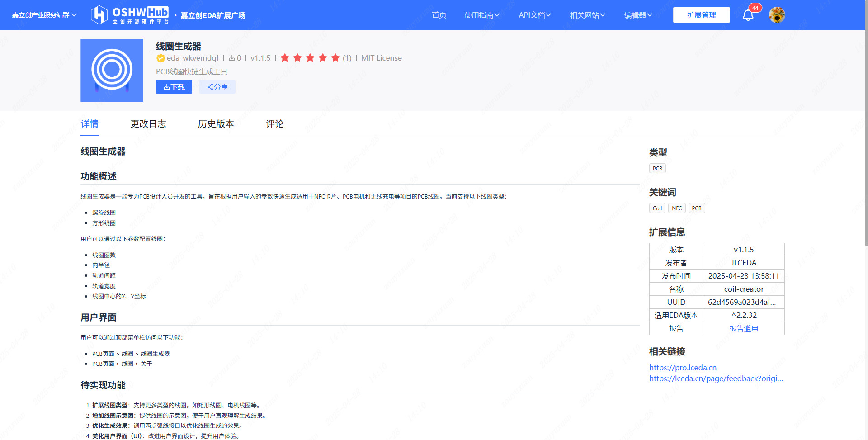Select 首页 in the top navigation
Screen dimensions: 868x440
click(x=438, y=15)
